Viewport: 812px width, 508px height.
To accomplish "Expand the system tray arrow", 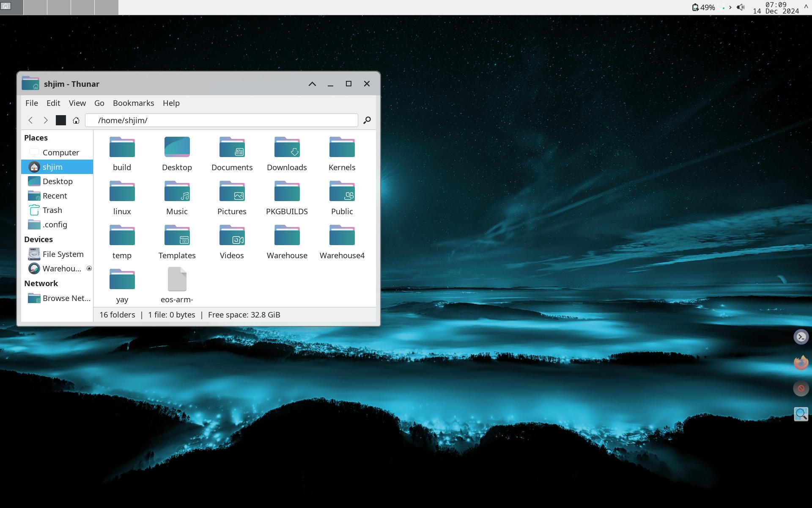I will 730,7.
